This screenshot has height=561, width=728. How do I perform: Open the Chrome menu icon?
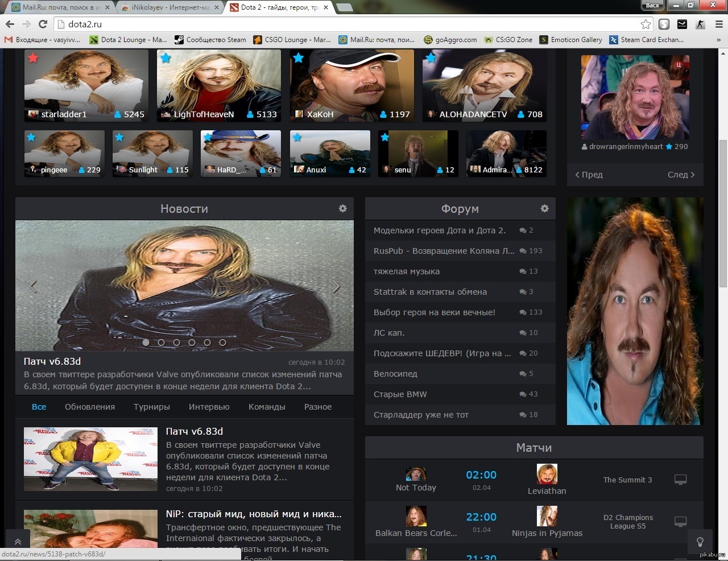[x=719, y=24]
